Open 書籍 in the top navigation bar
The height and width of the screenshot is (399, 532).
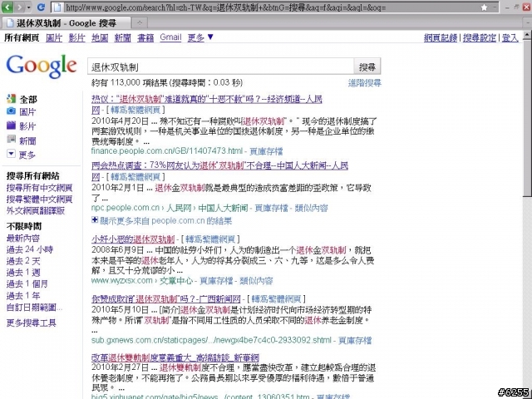[145, 37]
